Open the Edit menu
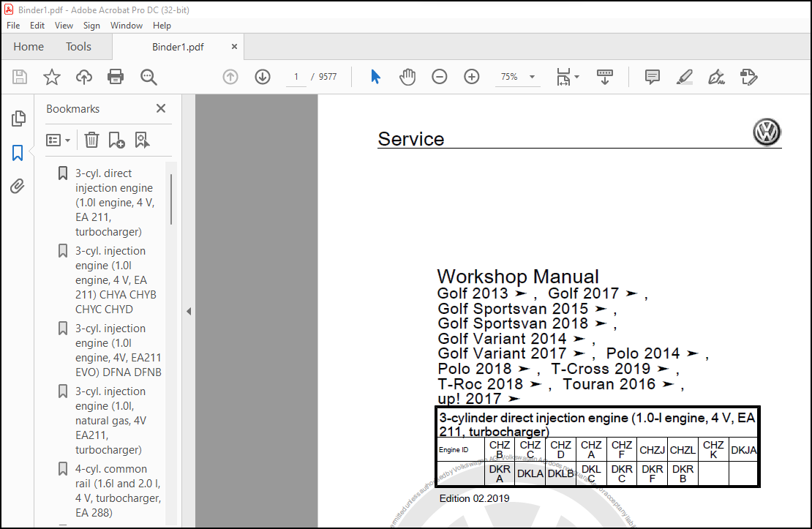Screen dimensions: 812x529 point(37,26)
